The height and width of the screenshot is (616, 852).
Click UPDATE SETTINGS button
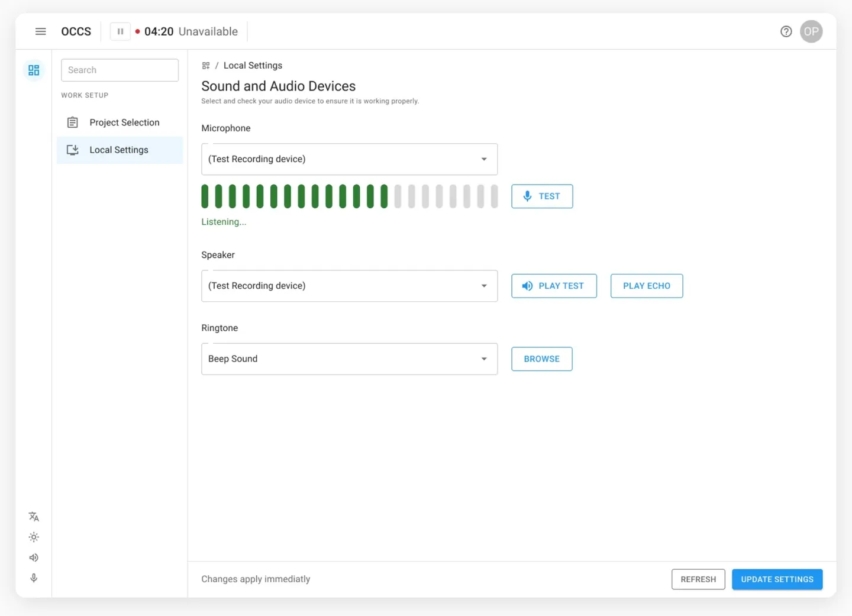(x=777, y=579)
